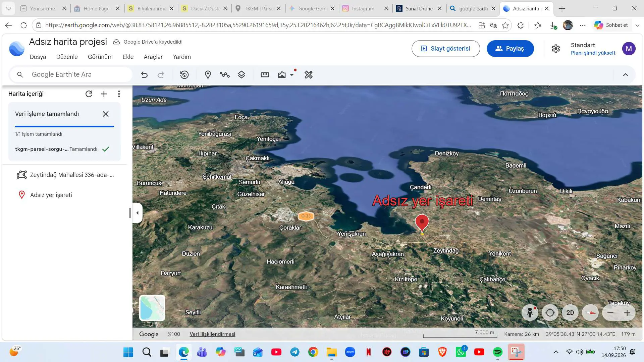This screenshot has width=644, height=362.
Task: Open dropdown arrow next to imagery tool
Action: [x=292, y=75]
